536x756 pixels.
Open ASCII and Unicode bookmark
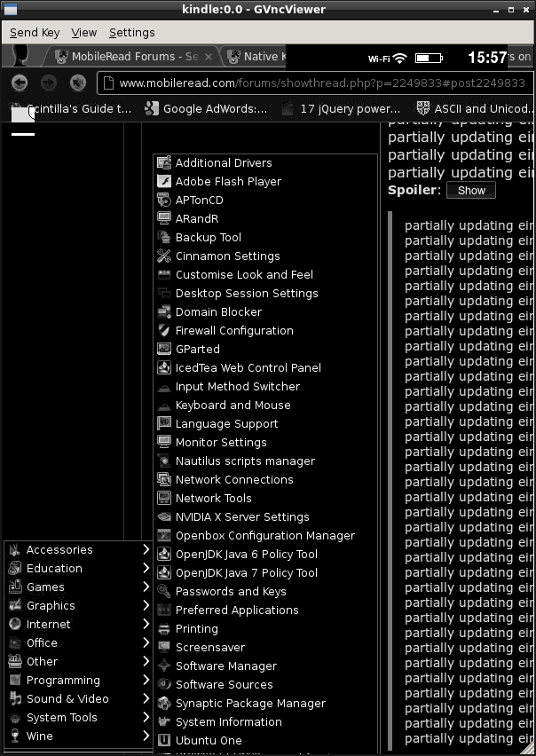pyautogui.click(x=475, y=109)
